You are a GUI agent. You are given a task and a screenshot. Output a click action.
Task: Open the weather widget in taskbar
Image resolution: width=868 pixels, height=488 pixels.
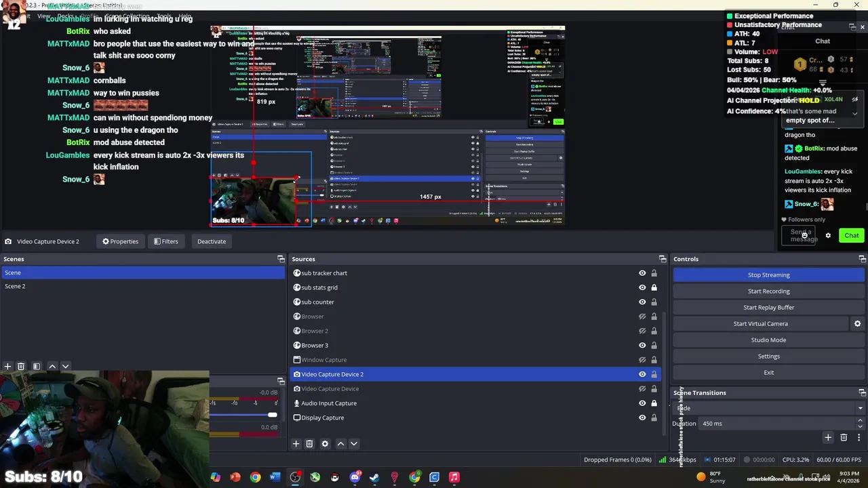(x=712, y=477)
